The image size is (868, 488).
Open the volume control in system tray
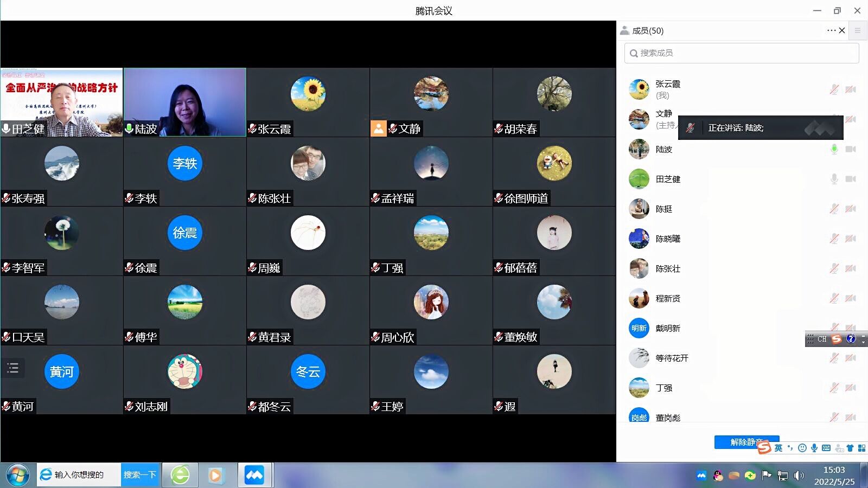pyautogui.click(x=799, y=476)
